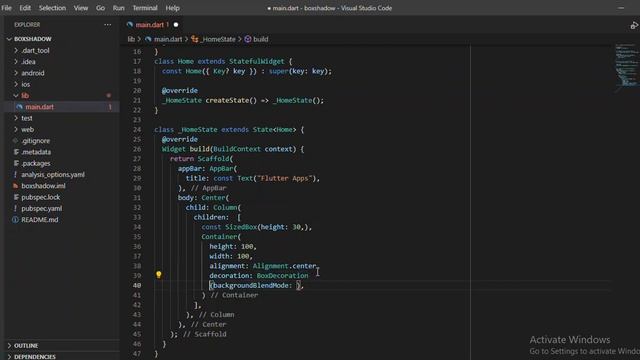Click the file icon beside .packages
This screenshot has height=360, width=640.
click(x=16, y=163)
